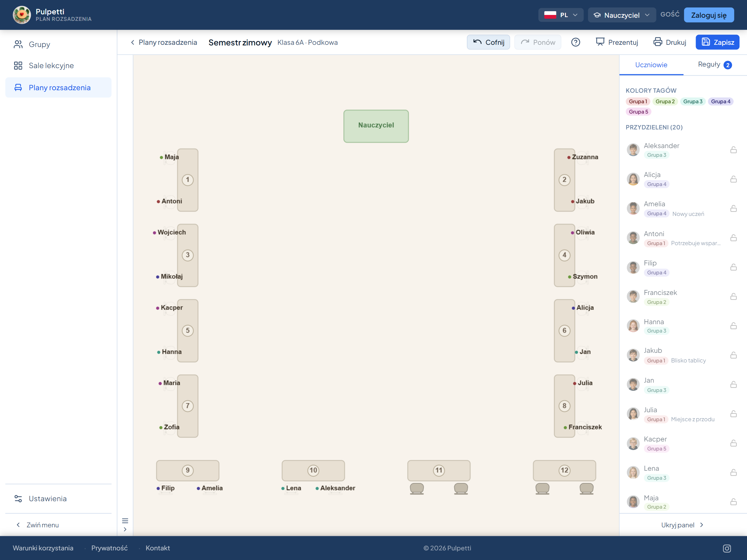This screenshot has height=560, width=747.
Task: Toggle the lock for Kacper
Action: (734, 443)
